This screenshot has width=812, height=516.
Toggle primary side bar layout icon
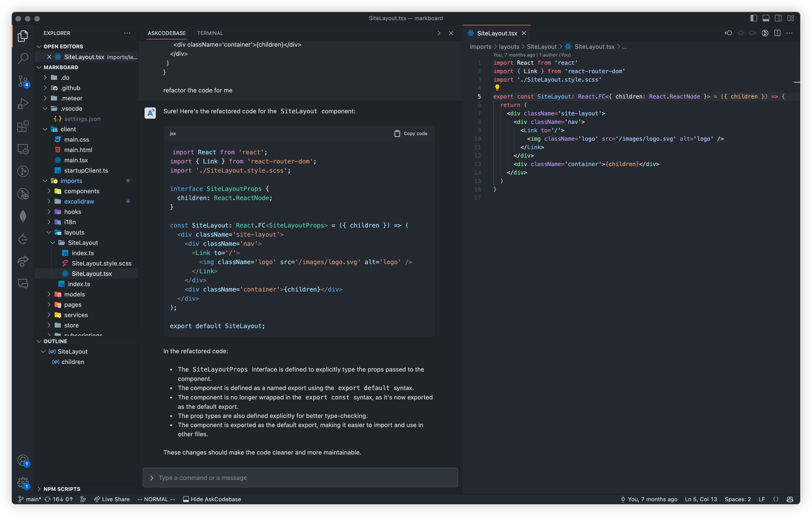tap(754, 18)
